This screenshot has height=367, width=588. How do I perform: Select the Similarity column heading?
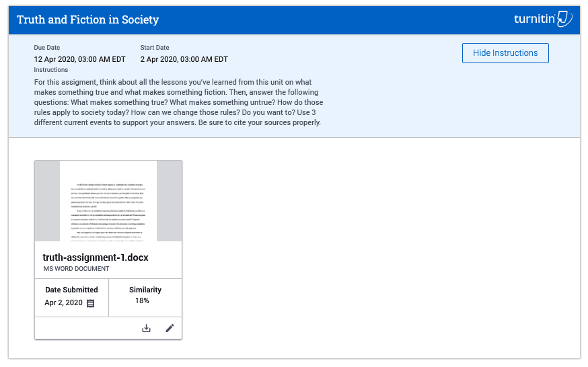pyautogui.click(x=145, y=290)
